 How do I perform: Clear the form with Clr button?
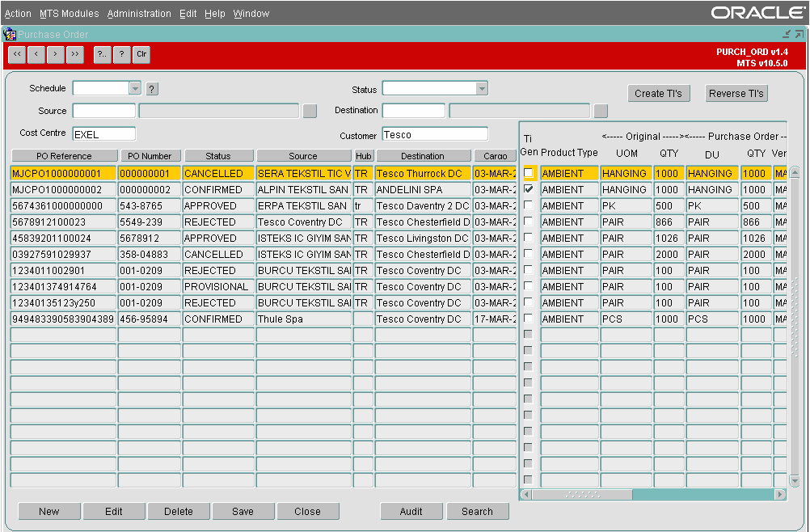tap(141, 54)
